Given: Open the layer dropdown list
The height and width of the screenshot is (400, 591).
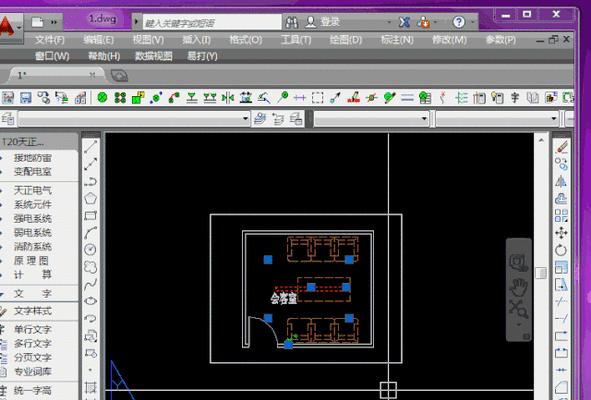Looking at the screenshot, I should click(134, 119).
